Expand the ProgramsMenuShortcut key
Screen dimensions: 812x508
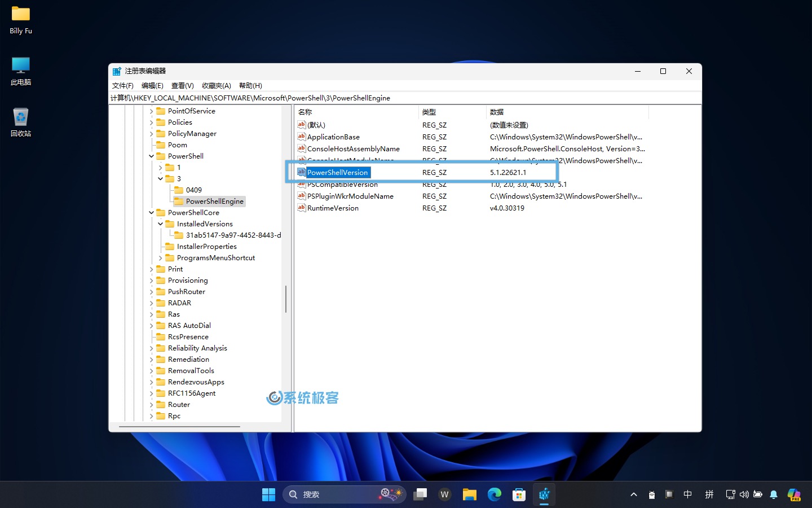161,258
